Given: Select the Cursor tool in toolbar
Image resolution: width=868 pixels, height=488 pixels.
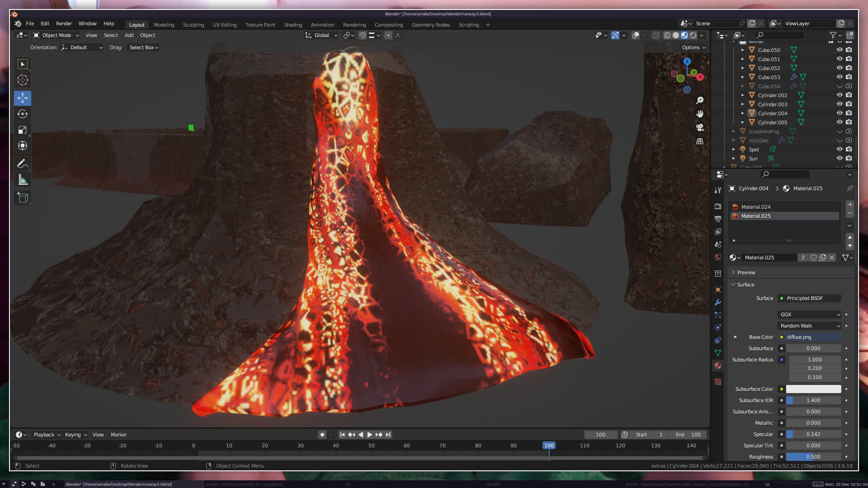Looking at the screenshot, I should [23, 80].
